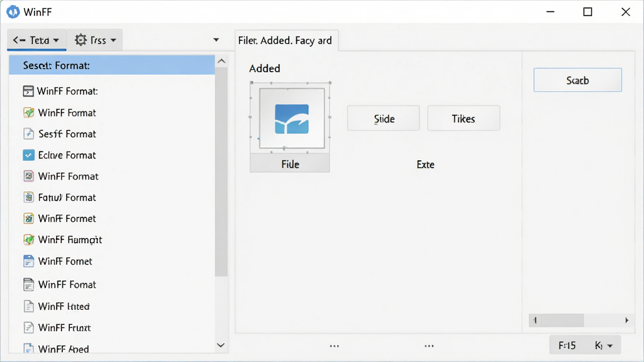The image size is (644, 362).
Task: Click the 'Siide' button
Action: [384, 119]
